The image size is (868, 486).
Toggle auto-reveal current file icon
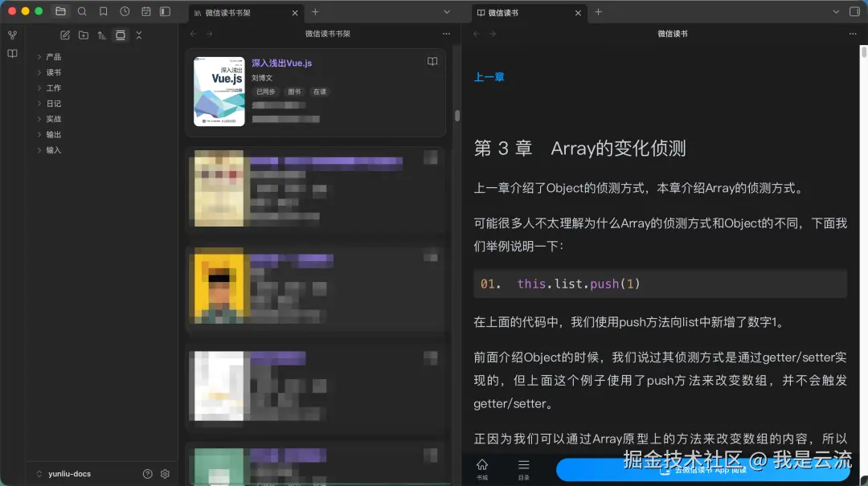[x=120, y=35]
